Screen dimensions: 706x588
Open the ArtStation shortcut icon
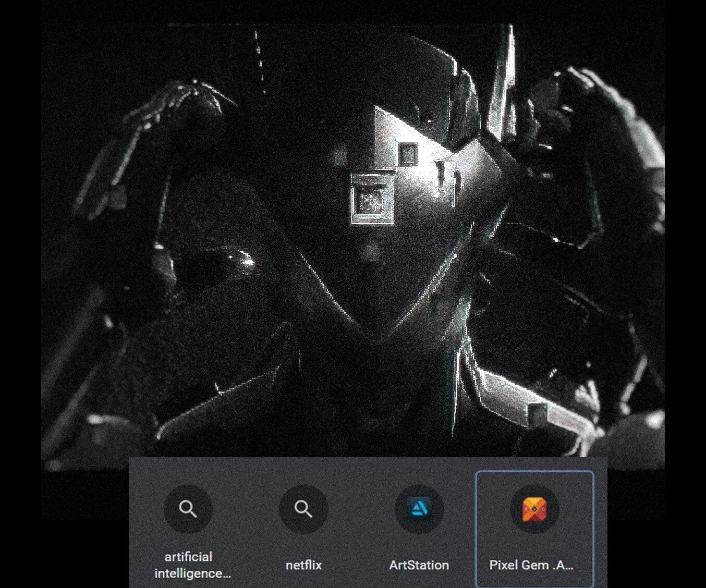(419, 509)
